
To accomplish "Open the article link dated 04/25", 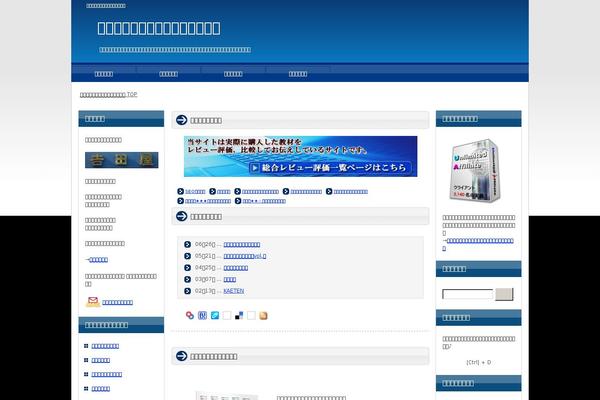I will point(236,268).
